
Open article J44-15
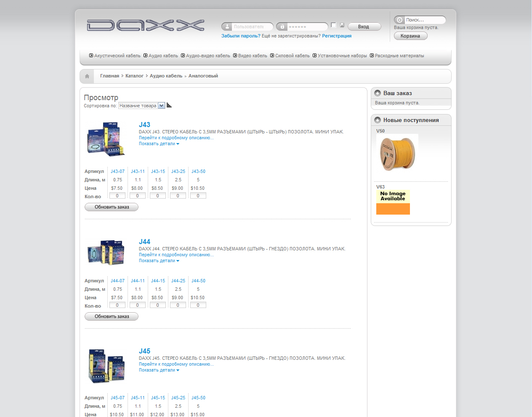click(x=158, y=281)
